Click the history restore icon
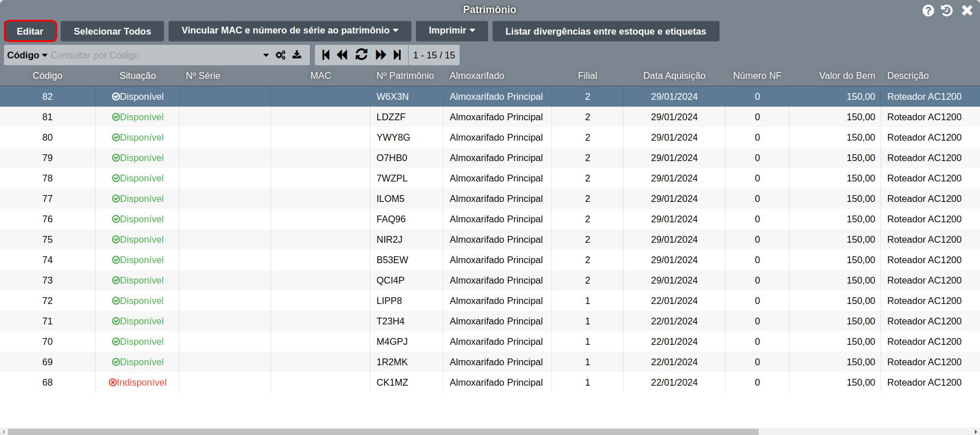980x435 pixels. coord(947,10)
